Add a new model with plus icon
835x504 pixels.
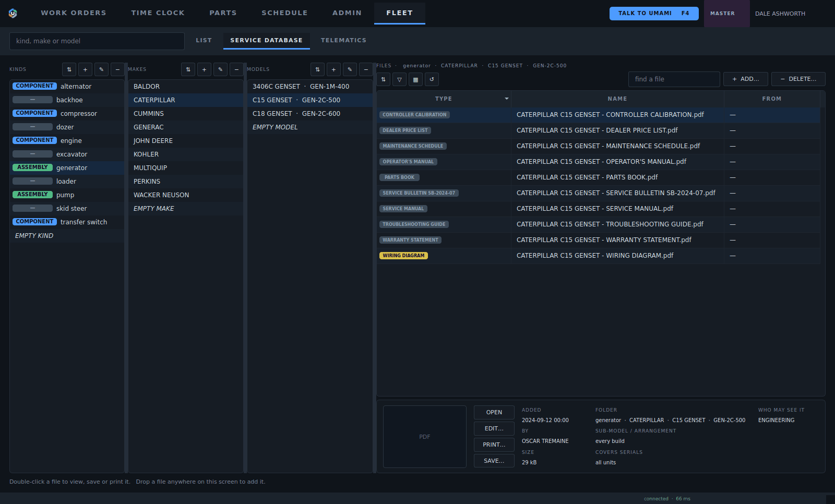click(333, 69)
